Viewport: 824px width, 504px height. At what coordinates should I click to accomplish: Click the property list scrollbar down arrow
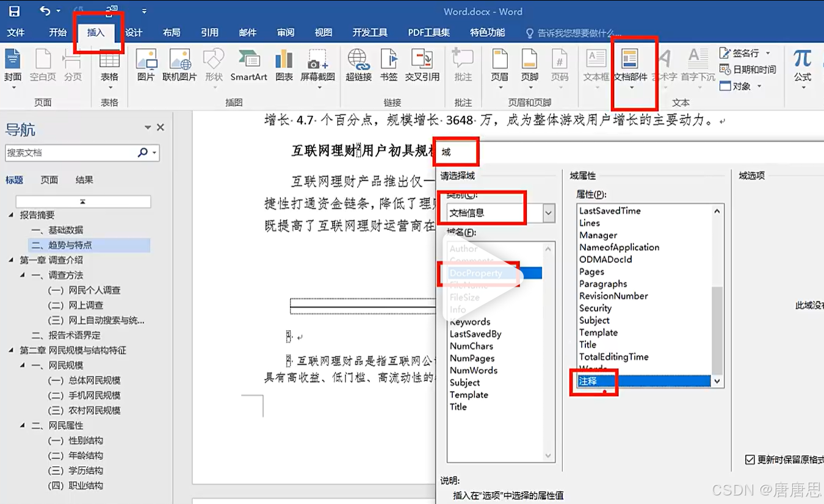pyautogui.click(x=717, y=381)
